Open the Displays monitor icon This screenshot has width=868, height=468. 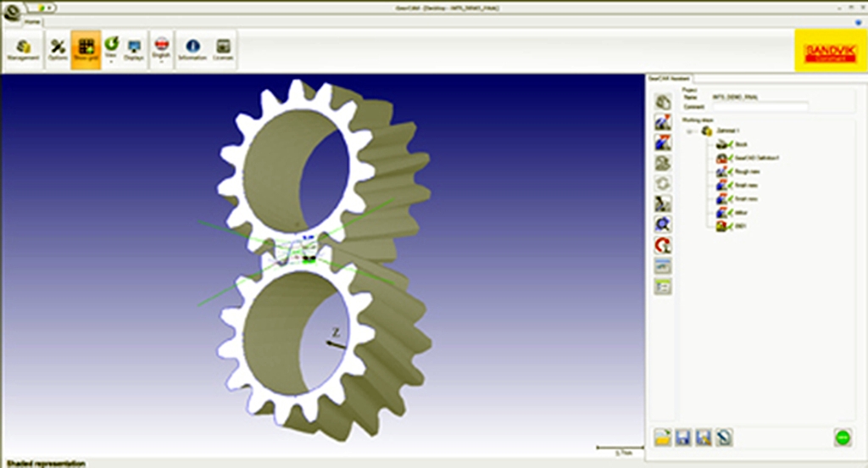click(x=133, y=50)
